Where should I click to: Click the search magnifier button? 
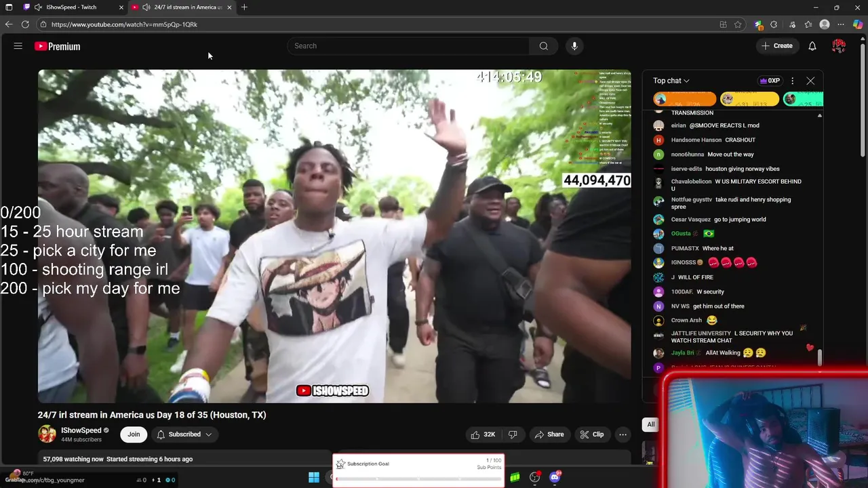tap(543, 46)
